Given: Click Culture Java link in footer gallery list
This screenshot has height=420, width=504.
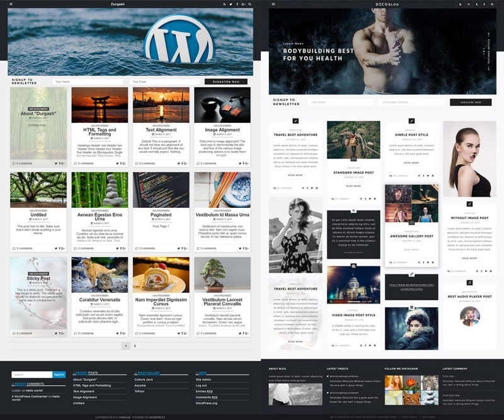Looking at the screenshot, I should (x=144, y=380).
